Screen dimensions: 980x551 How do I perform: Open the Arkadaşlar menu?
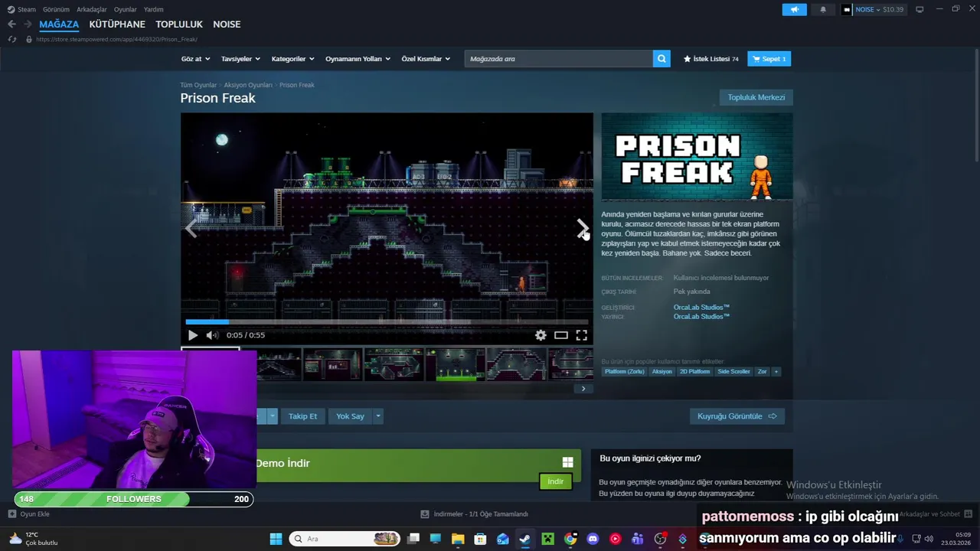coord(92,9)
